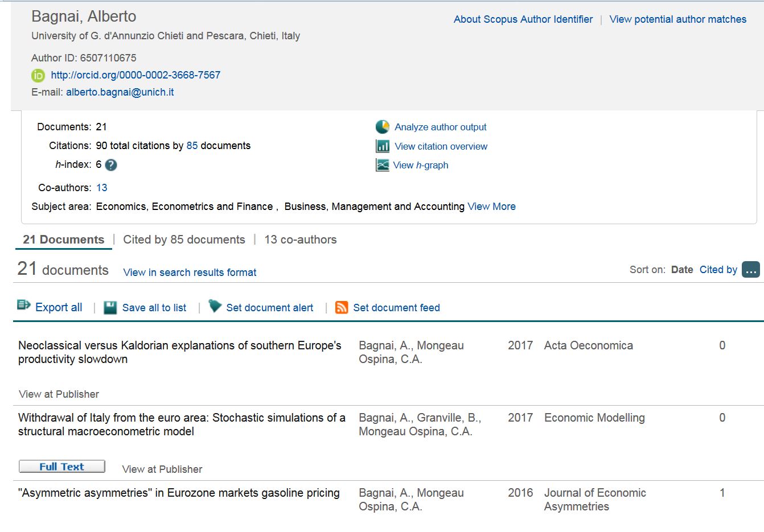Open View potential author matches link
The height and width of the screenshot is (532, 764).
677,19
